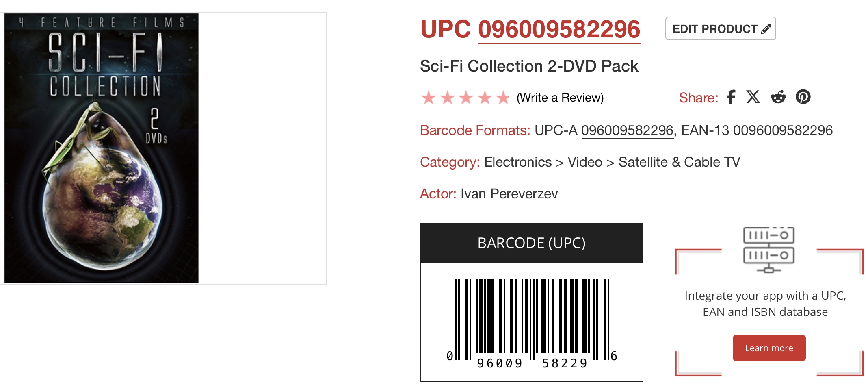This screenshot has width=868, height=387.
Task: Click the EAN-13 0096009582296 code
Action: 757,130
